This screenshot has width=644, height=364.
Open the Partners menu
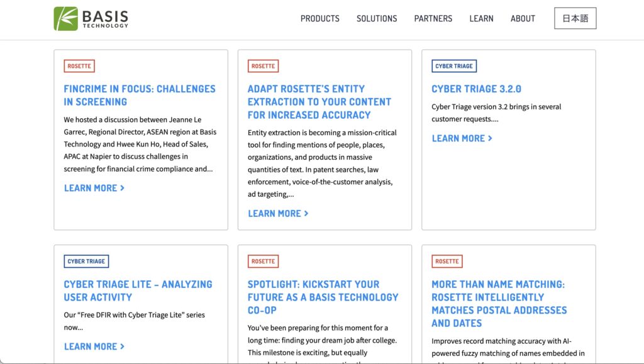click(433, 19)
